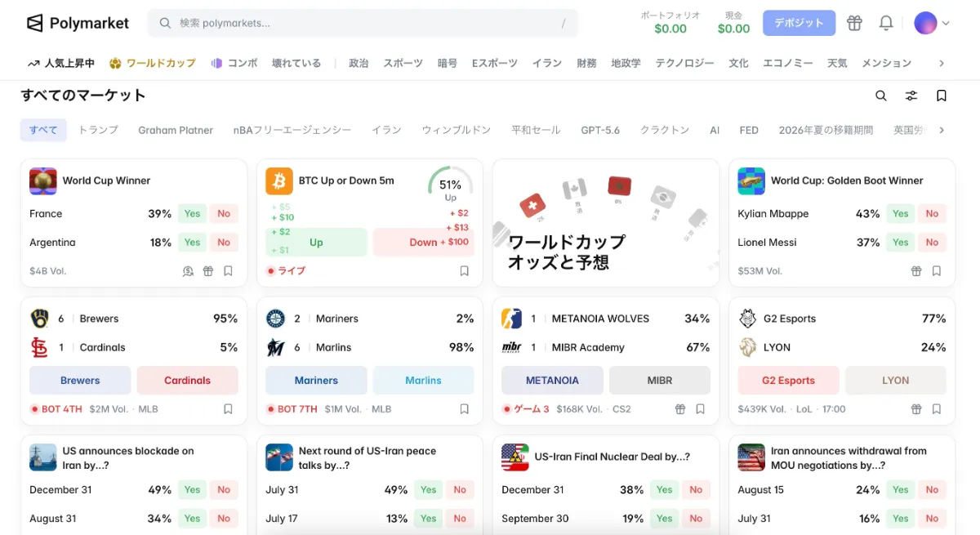Click the LYON team logo
The image size is (980, 535).
click(x=747, y=347)
